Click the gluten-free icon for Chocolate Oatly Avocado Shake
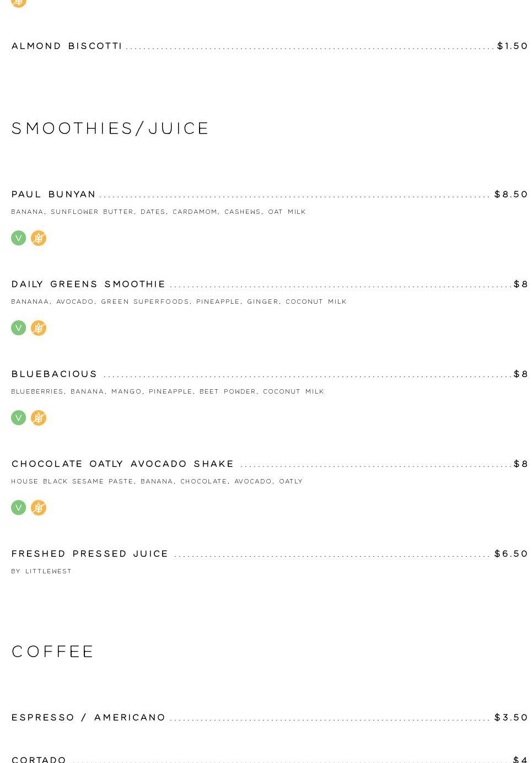532x763 pixels. [39, 508]
